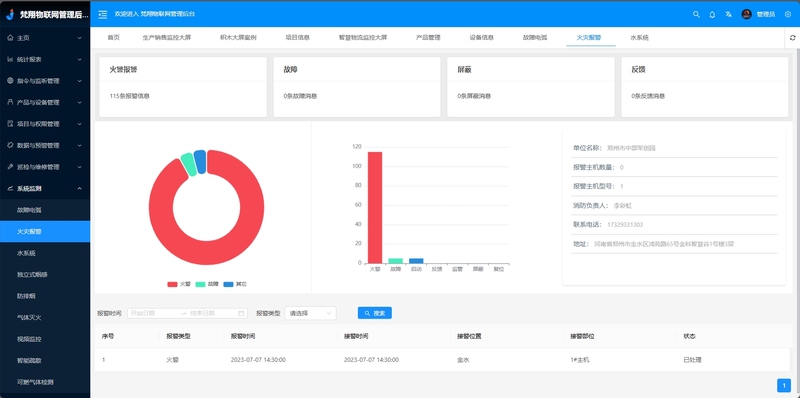
Task: Click the blue 搜索 button
Action: point(374,313)
